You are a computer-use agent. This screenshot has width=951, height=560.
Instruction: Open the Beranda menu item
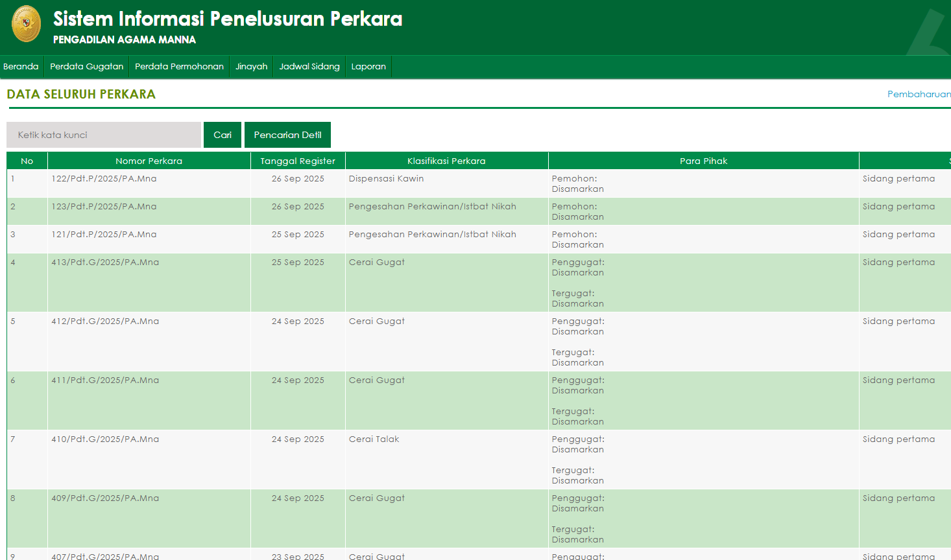(x=21, y=67)
